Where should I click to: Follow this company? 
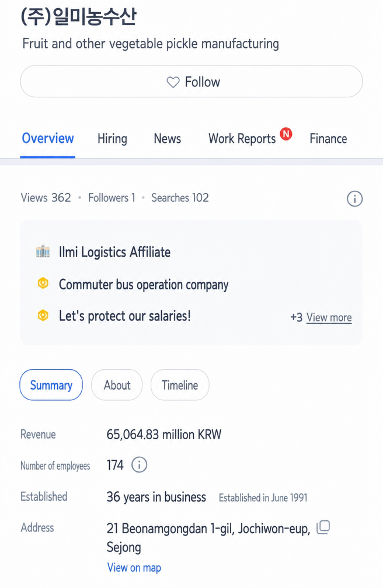click(191, 82)
